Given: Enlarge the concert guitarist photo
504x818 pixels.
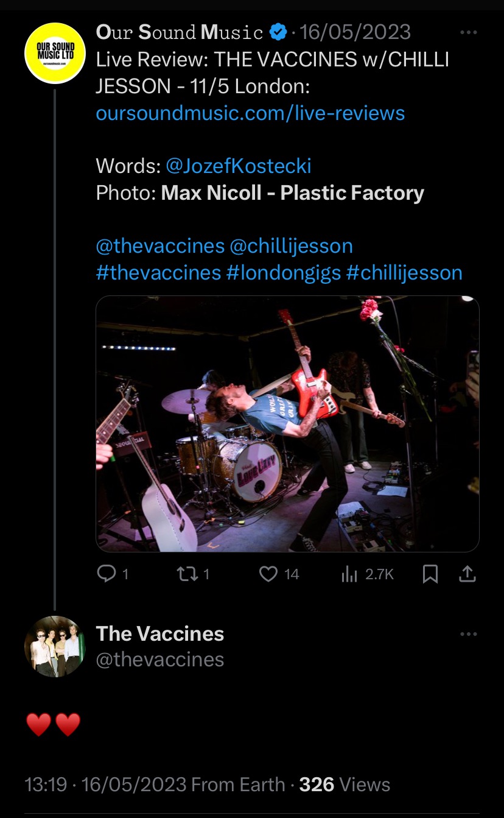Looking at the screenshot, I should (x=287, y=424).
